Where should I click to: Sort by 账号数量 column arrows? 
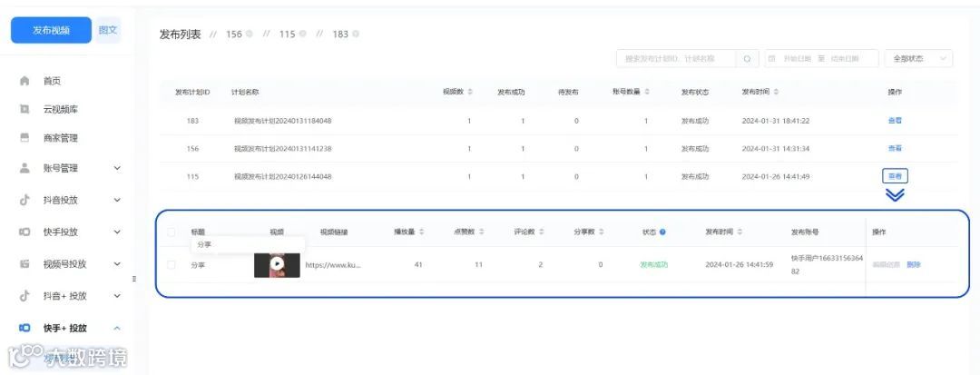click(x=647, y=92)
